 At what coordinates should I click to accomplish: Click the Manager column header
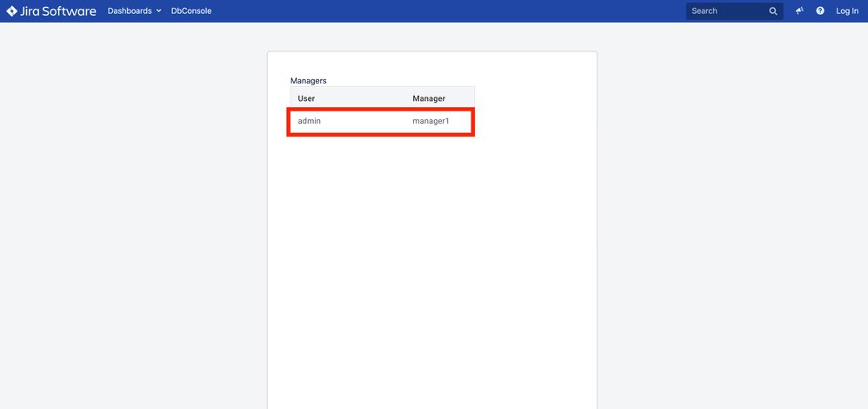click(429, 98)
